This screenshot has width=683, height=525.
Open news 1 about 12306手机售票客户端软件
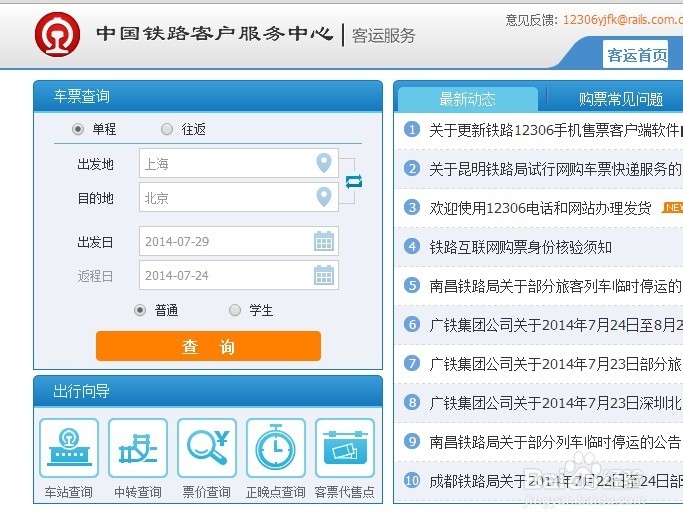pyautogui.click(x=556, y=130)
